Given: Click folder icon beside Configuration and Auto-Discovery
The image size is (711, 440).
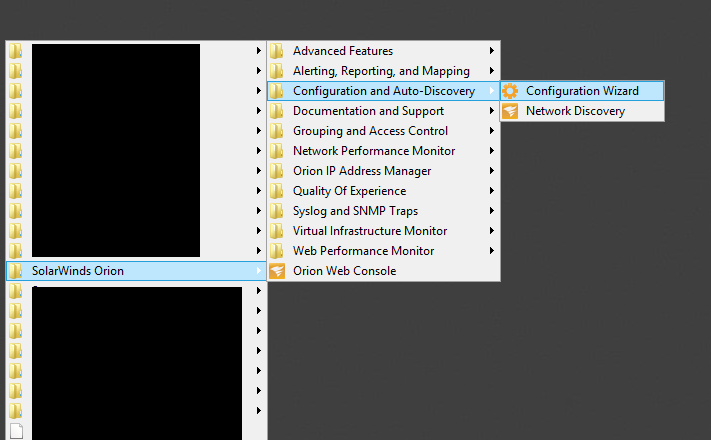Looking at the screenshot, I should tap(277, 91).
